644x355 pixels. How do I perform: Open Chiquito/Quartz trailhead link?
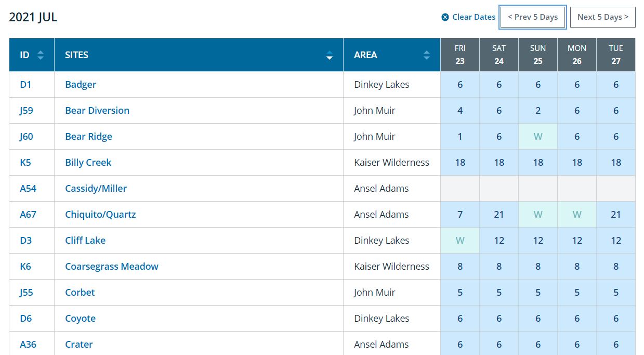click(x=100, y=215)
